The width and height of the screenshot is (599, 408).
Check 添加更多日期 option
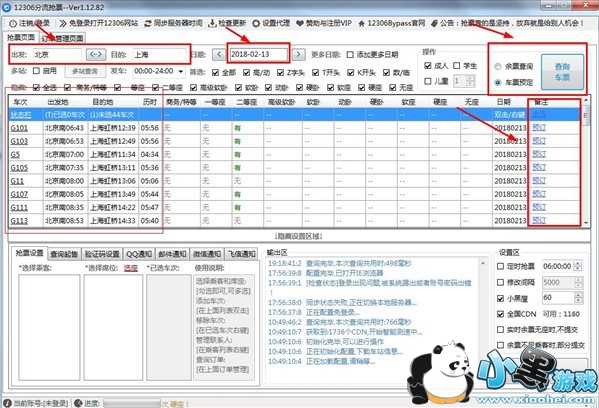click(x=350, y=55)
